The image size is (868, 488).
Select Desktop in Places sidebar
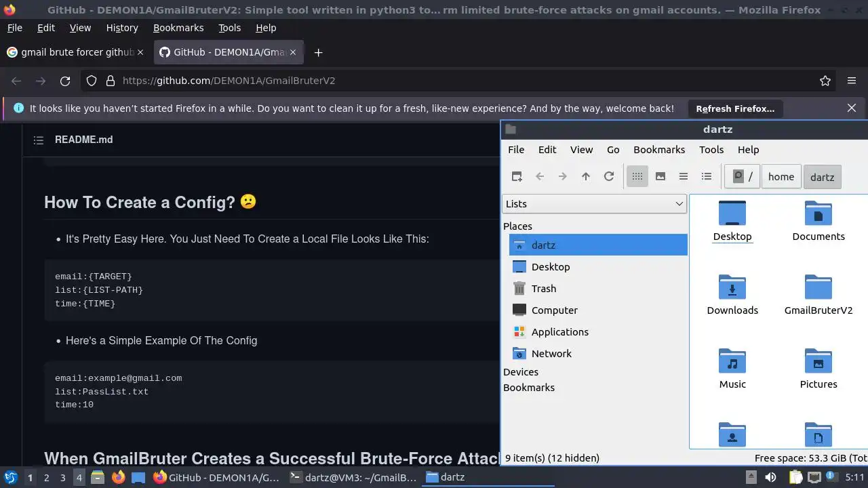coord(598,267)
